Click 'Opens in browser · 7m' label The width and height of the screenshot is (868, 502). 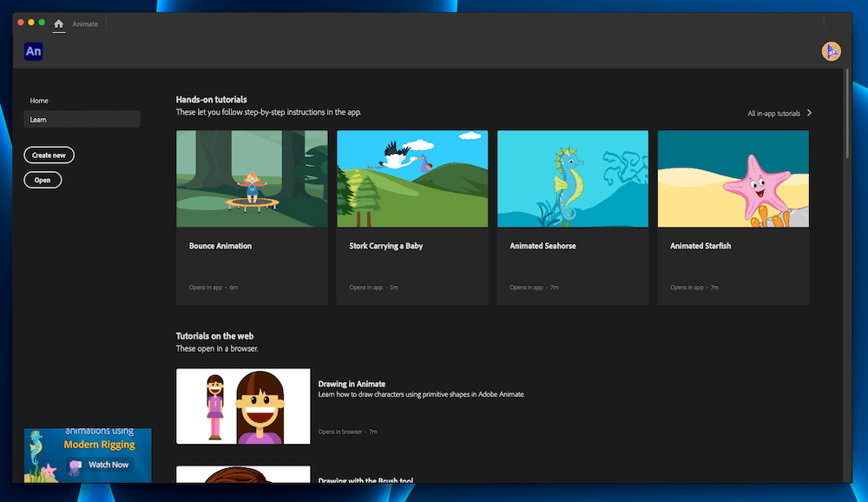tap(348, 432)
